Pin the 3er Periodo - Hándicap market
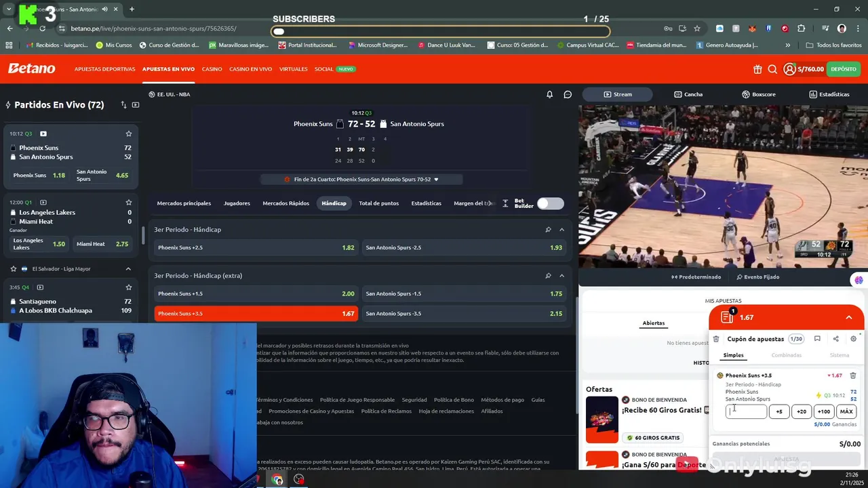The image size is (868, 488). pos(548,230)
